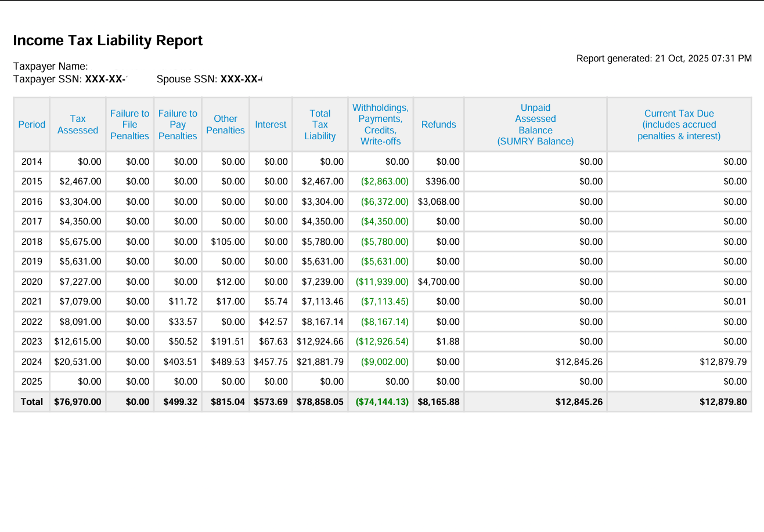Screen dimensions: 764x532
Task: Click the $12,845.26 unpaid balance for 2024
Action: [x=581, y=361]
